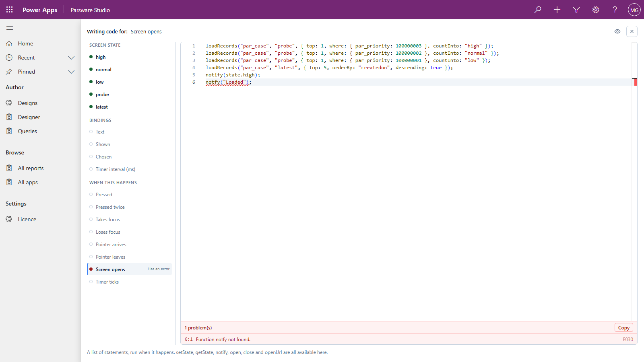Go to the All apps page
644x362 pixels.
click(x=40, y=182)
